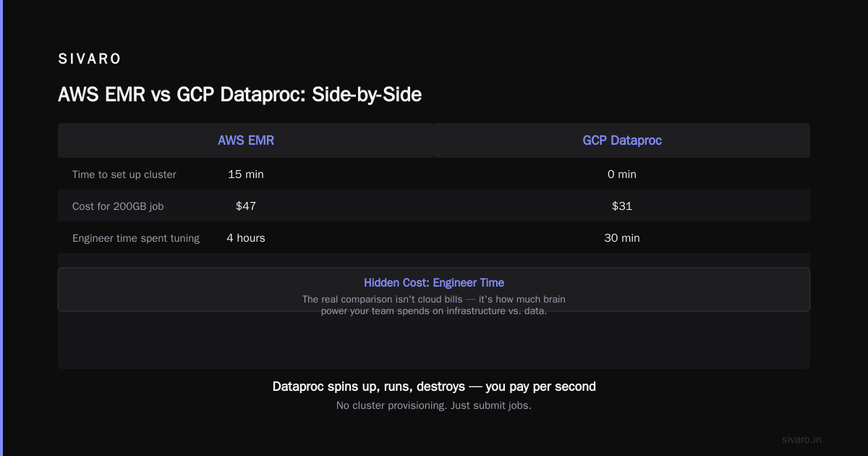Click the AWS EMR column header
This screenshot has width=868, height=456.
point(246,140)
